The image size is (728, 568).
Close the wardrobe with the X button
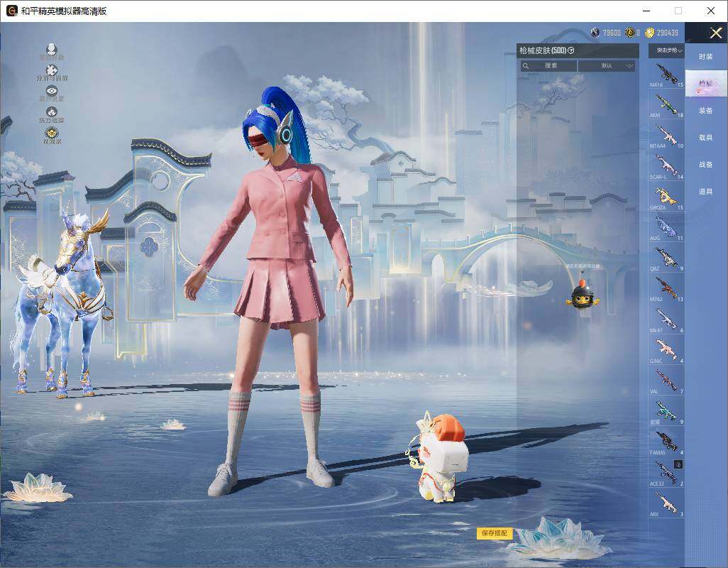[715, 33]
